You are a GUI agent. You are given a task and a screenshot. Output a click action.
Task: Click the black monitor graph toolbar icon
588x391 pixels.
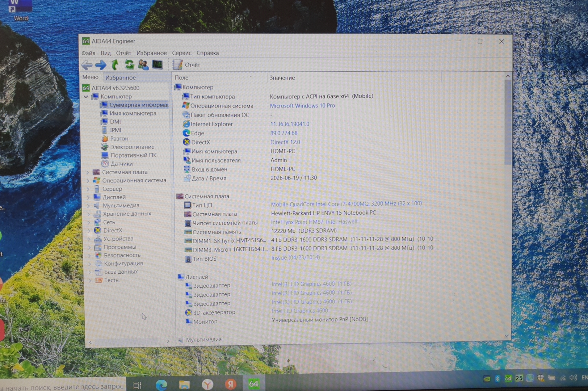tap(157, 64)
